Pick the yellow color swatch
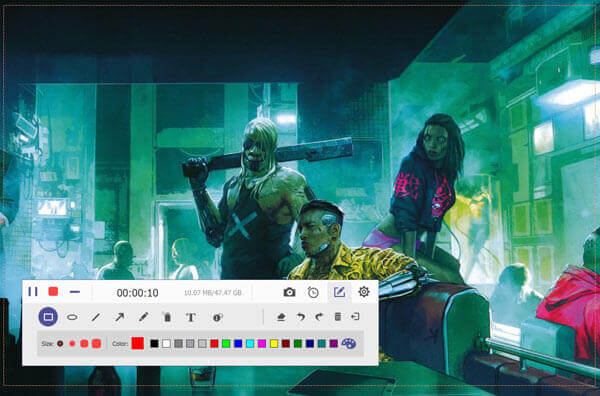600x396 pixels. [274, 344]
